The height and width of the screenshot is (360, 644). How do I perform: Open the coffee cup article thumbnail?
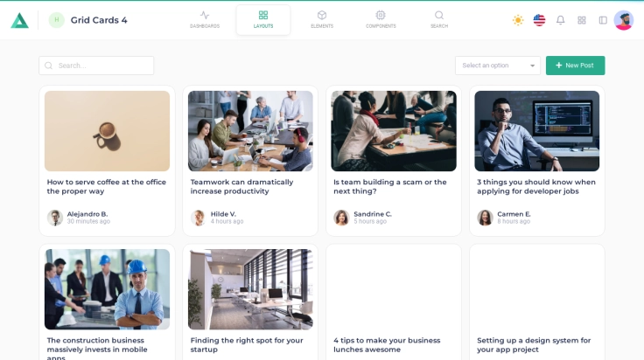[x=107, y=131]
